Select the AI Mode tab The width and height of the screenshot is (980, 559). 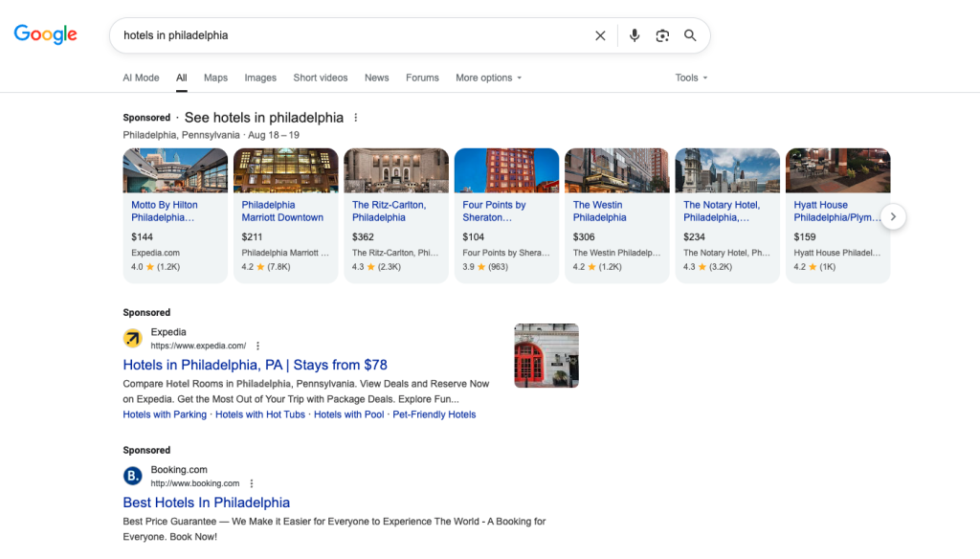coord(141,78)
